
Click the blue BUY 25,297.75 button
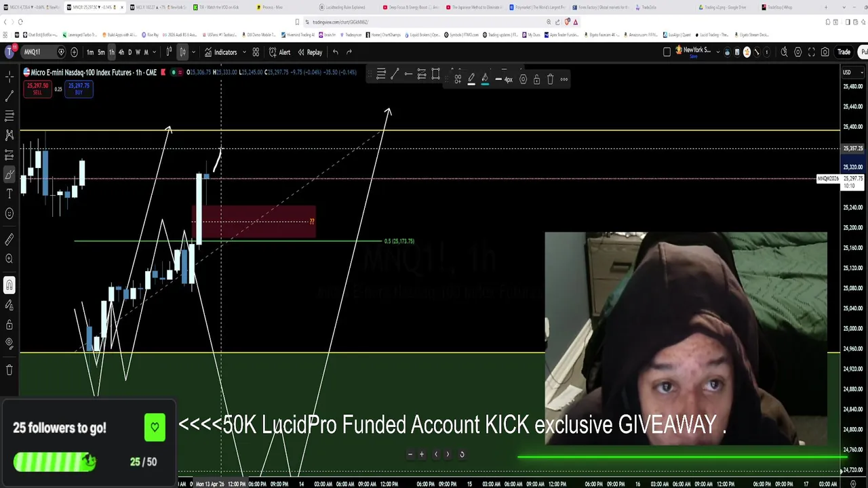(79, 89)
